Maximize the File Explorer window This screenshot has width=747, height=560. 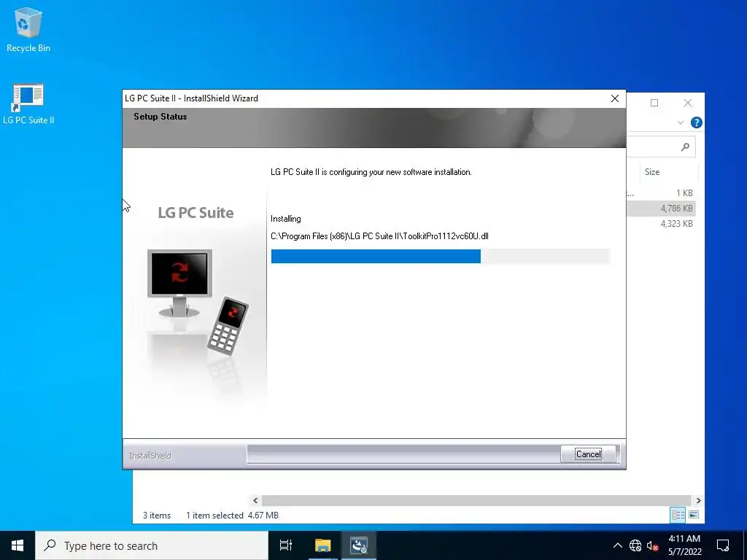click(x=654, y=103)
